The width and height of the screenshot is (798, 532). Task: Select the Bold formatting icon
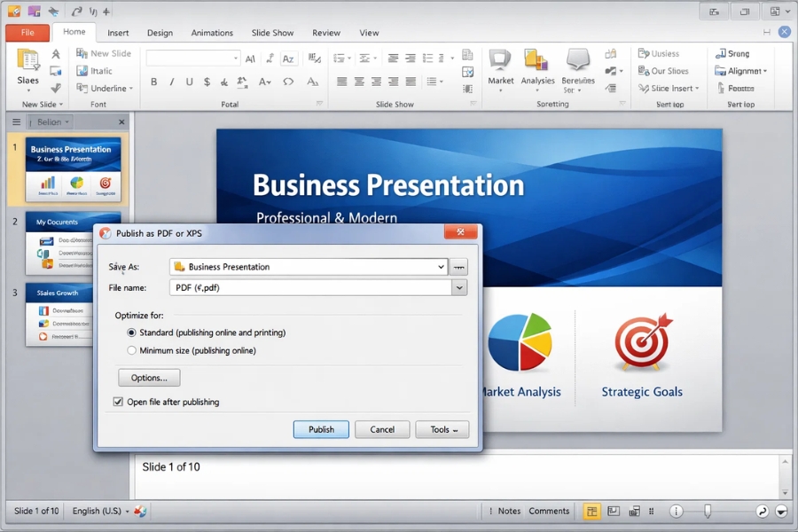(153, 80)
